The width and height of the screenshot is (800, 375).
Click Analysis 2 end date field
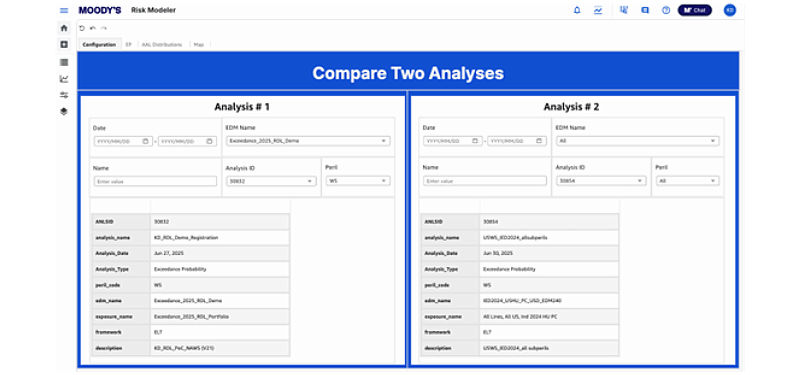pos(516,141)
